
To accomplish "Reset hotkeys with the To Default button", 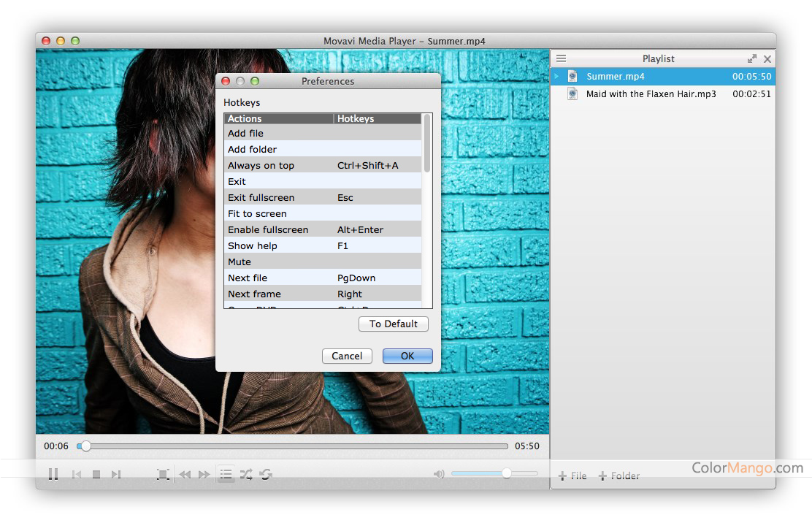I will (x=393, y=324).
